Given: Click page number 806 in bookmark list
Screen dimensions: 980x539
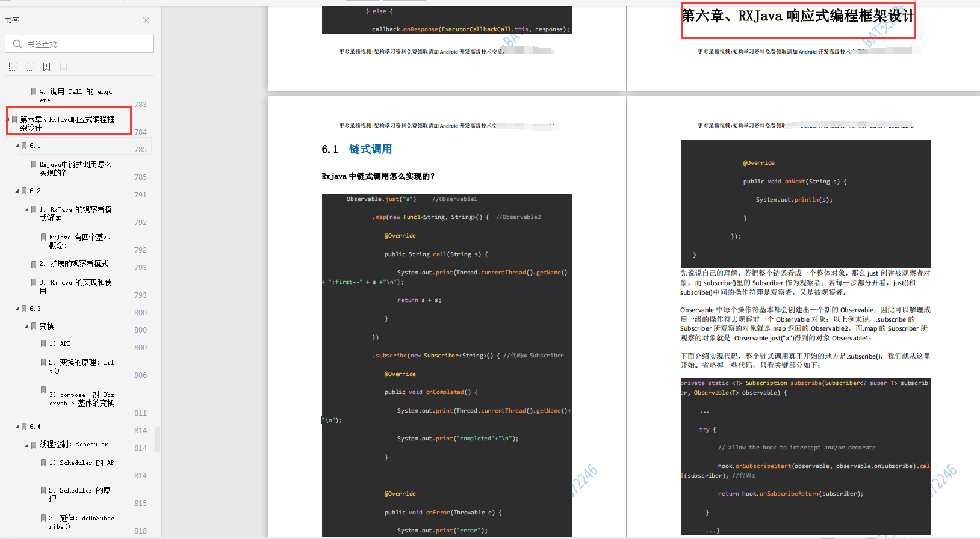Looking at the screenshot, I should (140, 375).
